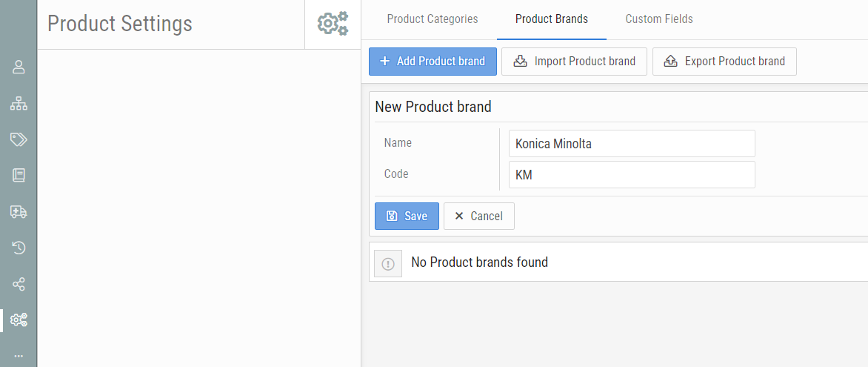This screenshot has height=367, width=868.
Task: Select the settings gears icon in sidebar
Action: [19, 320]
